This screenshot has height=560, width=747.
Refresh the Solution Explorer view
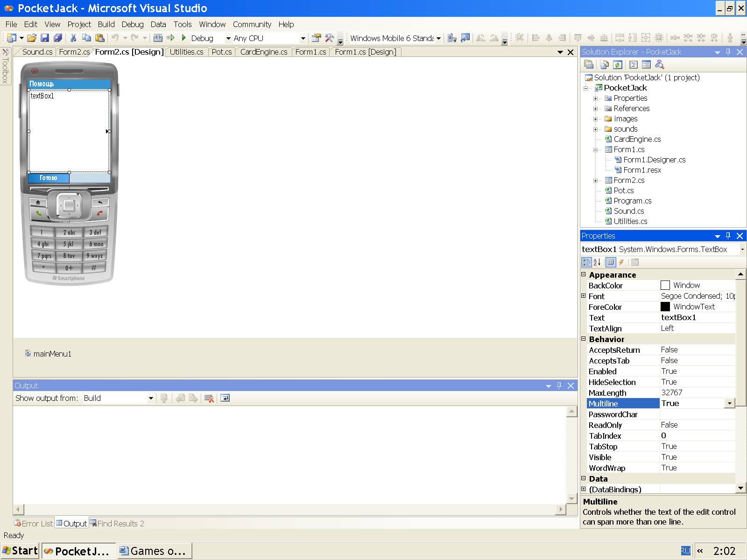pyautogui.click(x=618, y=65)
